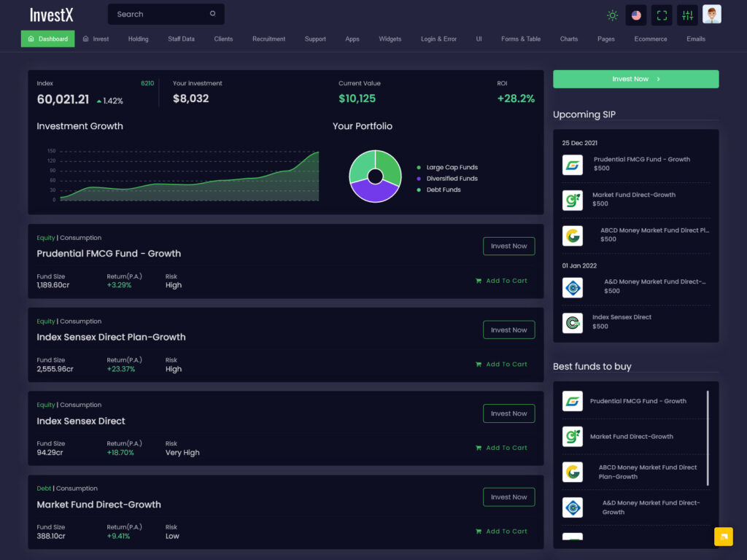The height and width of the screenshot is (560, 747).
Task: Open the Prudential FMCG Fund - Growth title
Action: [x=109, y=254]
